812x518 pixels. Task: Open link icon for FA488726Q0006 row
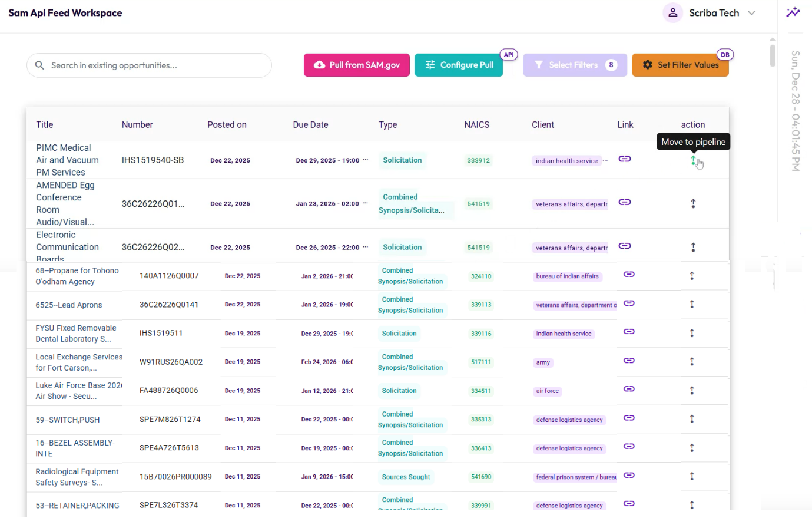(629, 389)
